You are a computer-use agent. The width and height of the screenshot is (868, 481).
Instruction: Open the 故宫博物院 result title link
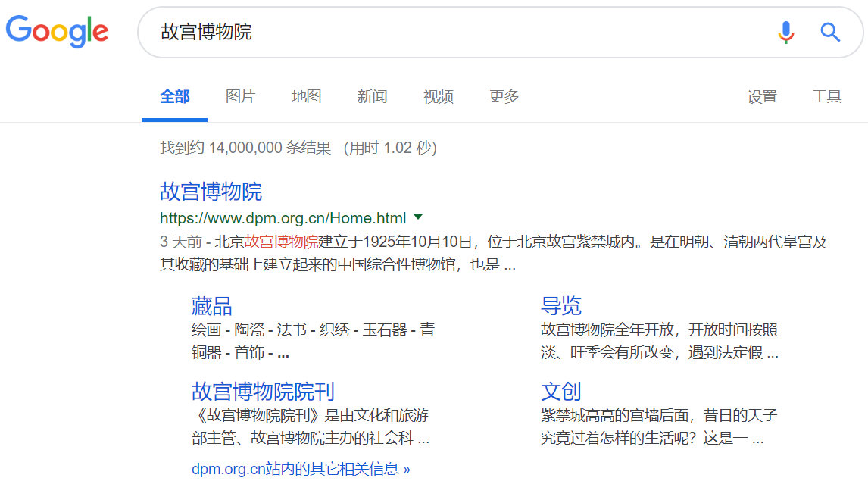[x=211, y=192]
